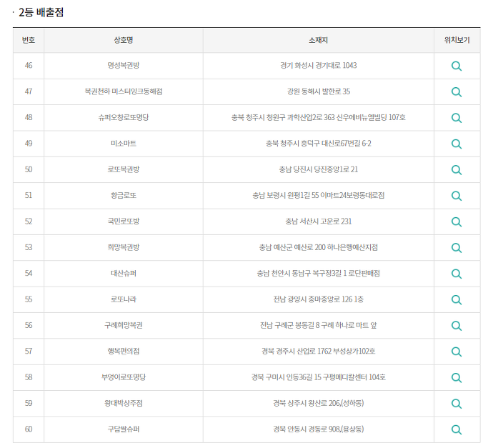Viewport: 488px width, 448px height.
Task: Select store name 부영이로또명당
Action: click(x=124, y=377)
